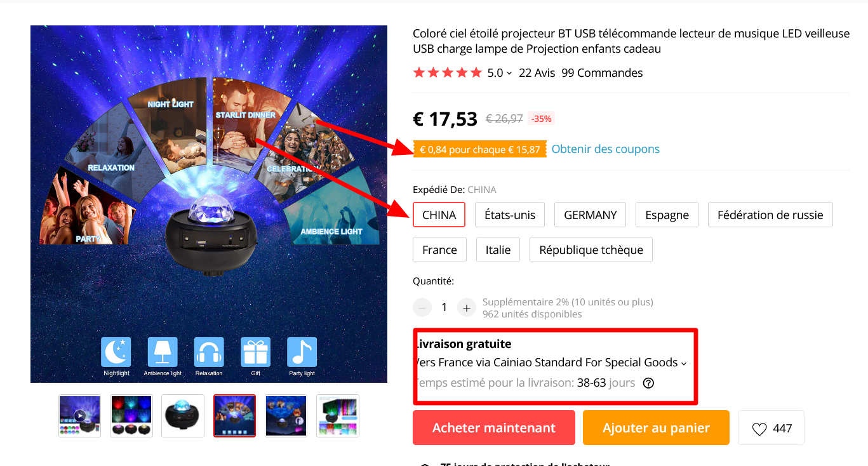Screen dimensions: 868x466
Task: Play the product video thumbnail
Action: pos(79,416)
